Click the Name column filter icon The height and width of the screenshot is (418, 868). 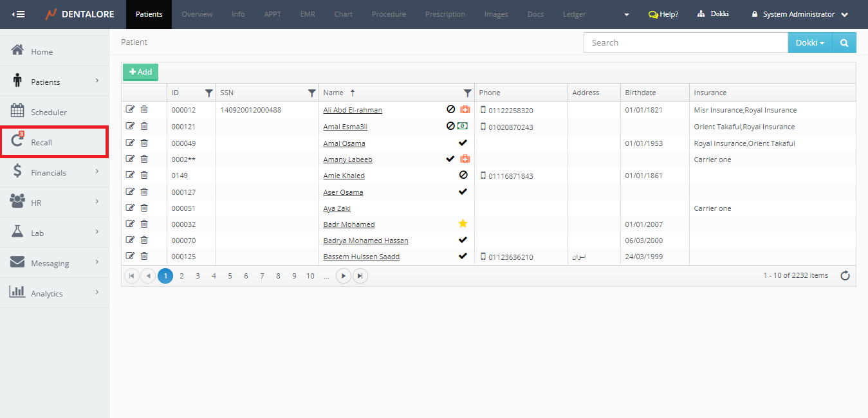(468, 93)
